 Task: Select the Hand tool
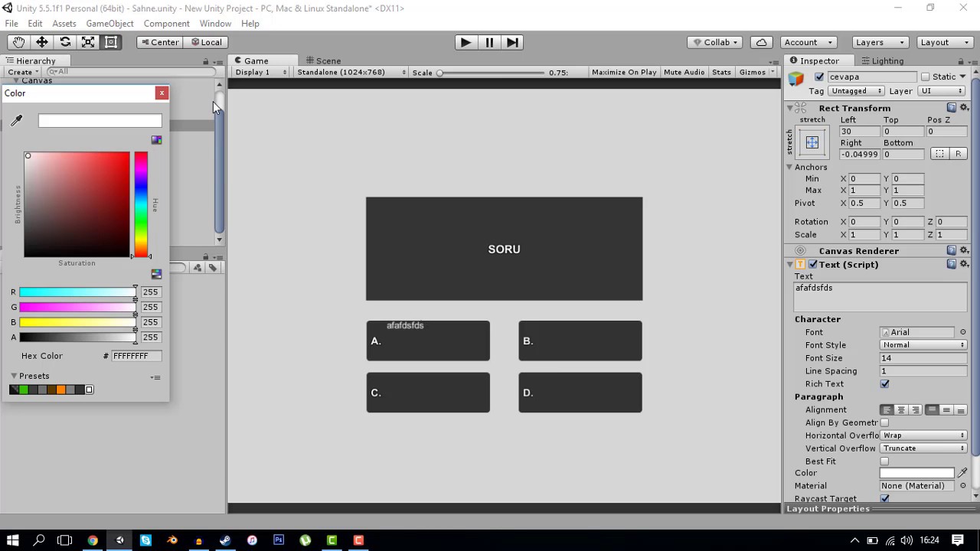click(18, 42)
